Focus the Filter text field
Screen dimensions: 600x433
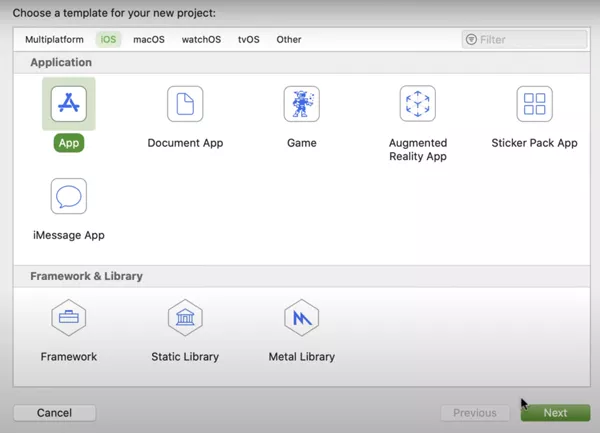tap(524, 39)
